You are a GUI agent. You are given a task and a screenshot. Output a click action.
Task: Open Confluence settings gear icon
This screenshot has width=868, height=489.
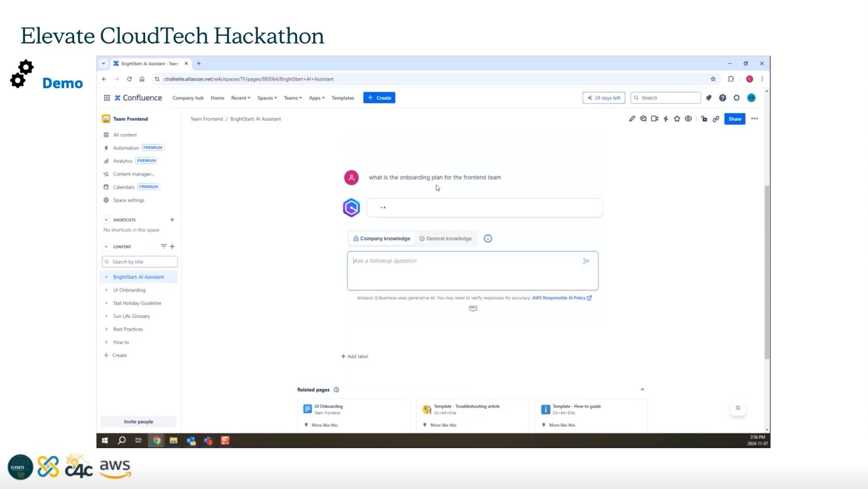pyautogui.click(x=736, y=97)
